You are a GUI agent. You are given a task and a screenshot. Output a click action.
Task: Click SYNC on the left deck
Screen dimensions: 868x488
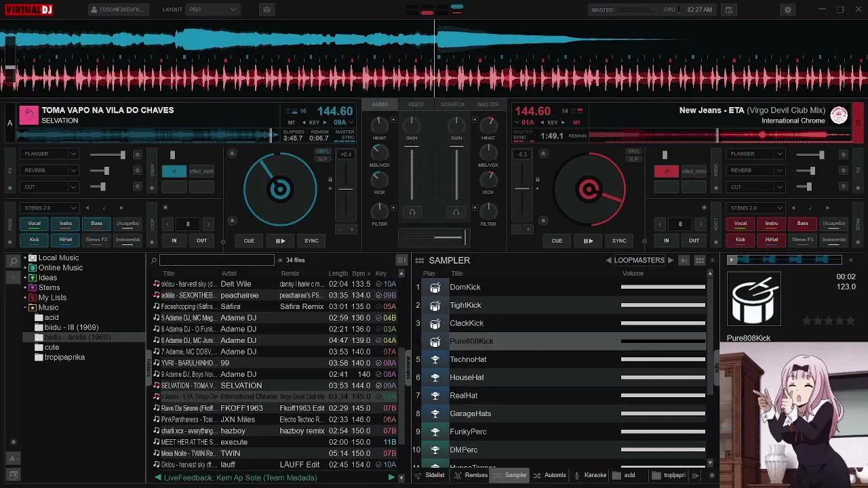311,241
